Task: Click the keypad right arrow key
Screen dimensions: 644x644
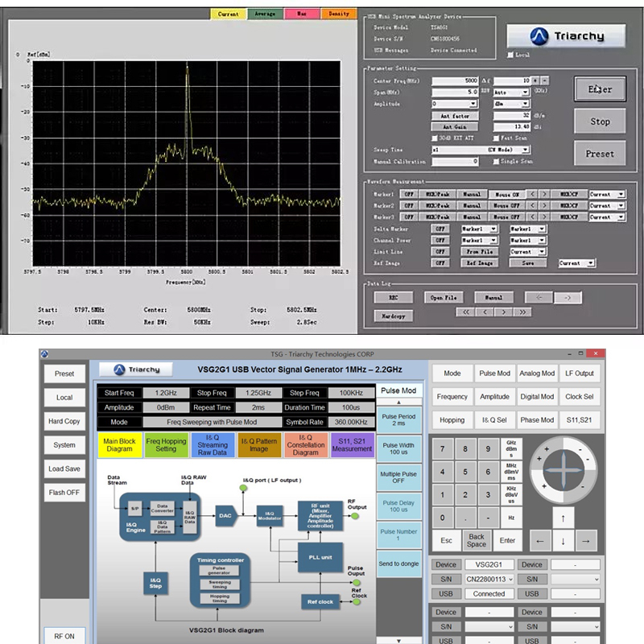Action: (x=586, y=541)
